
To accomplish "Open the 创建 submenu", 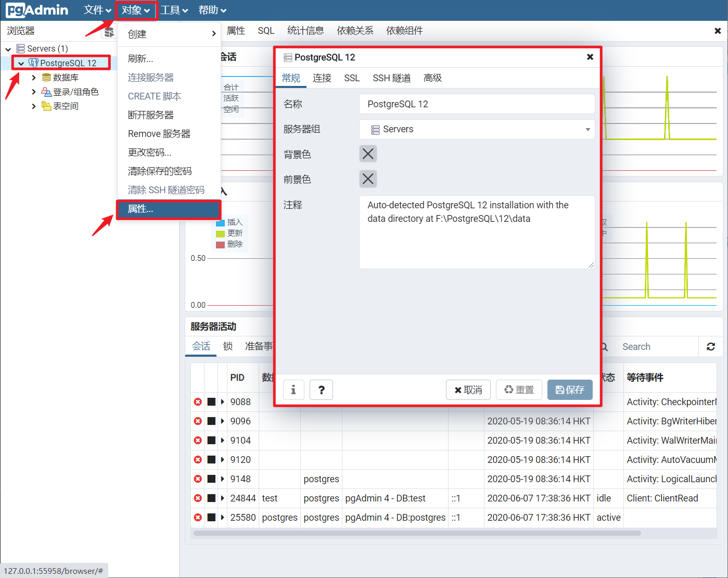I will (169, 34).
